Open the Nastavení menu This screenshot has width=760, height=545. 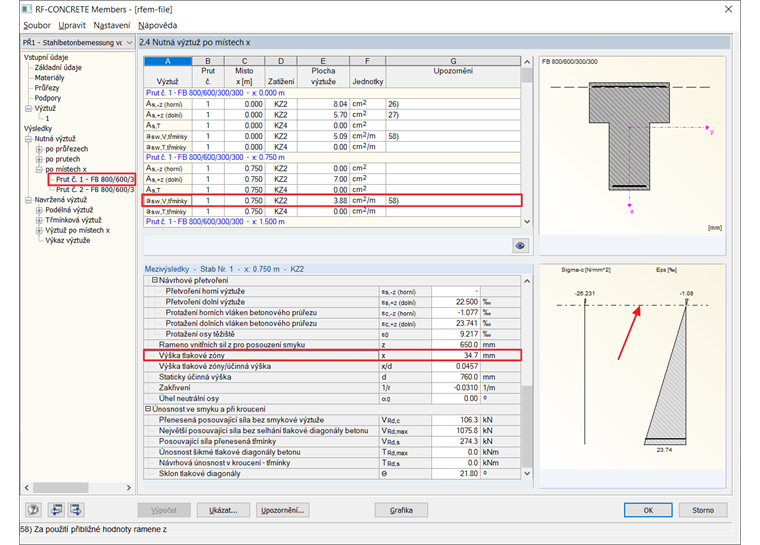[x=110, y=24]
